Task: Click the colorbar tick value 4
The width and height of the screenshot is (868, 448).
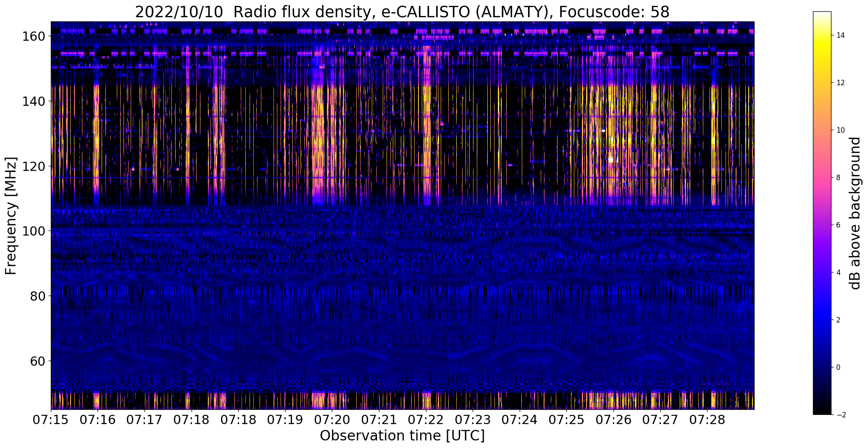Action: (839, 272)
